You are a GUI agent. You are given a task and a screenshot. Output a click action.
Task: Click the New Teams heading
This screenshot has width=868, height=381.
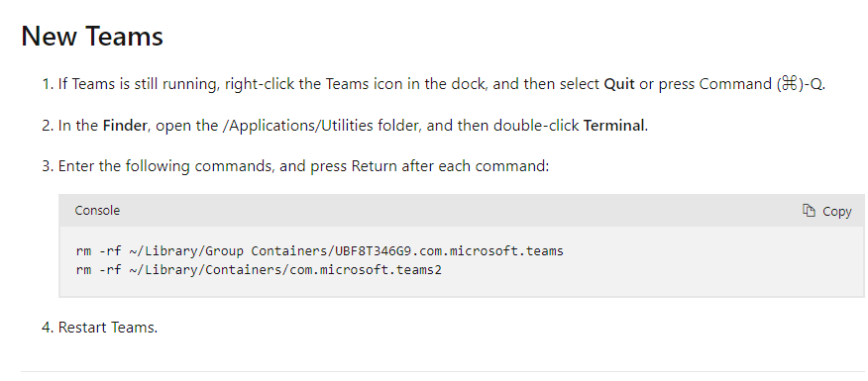point(92,36)
